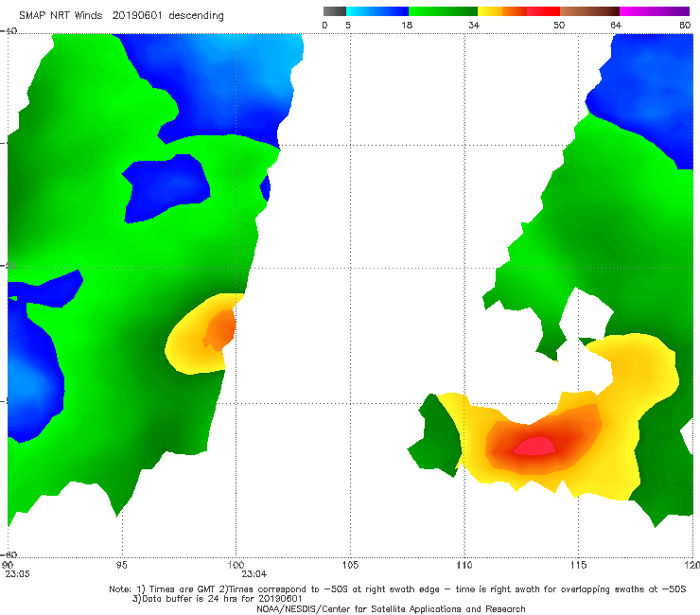Click the gray segment of the wind color bar
The width and height of the screenshot is (700, 615).
(x=334, y=11)
